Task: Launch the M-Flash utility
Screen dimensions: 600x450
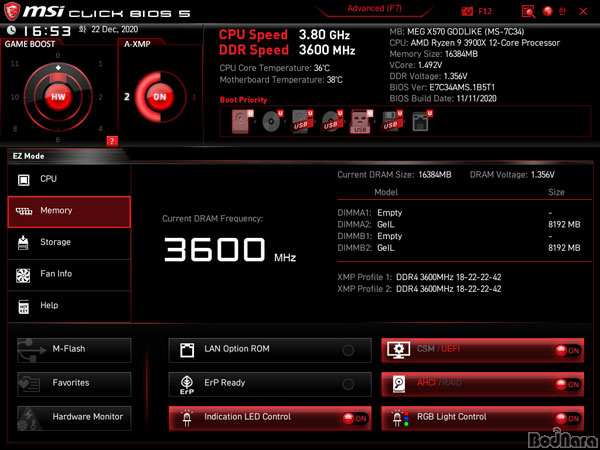Action: (74, 350)
